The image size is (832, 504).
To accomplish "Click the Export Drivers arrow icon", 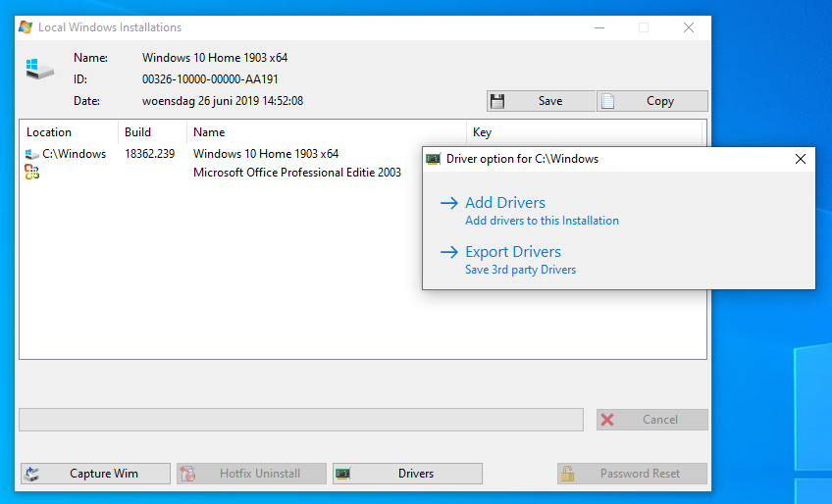I will 449,251.
